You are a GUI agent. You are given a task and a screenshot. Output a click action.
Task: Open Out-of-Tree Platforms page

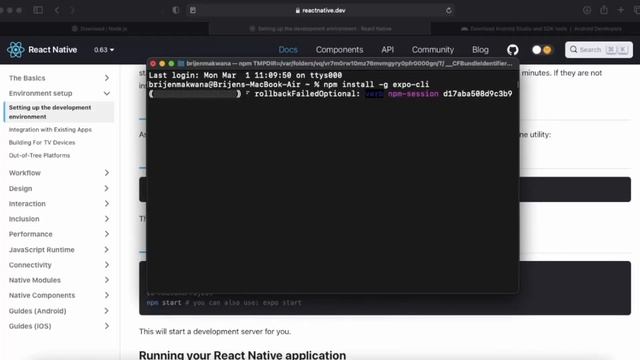click(39, 156)
